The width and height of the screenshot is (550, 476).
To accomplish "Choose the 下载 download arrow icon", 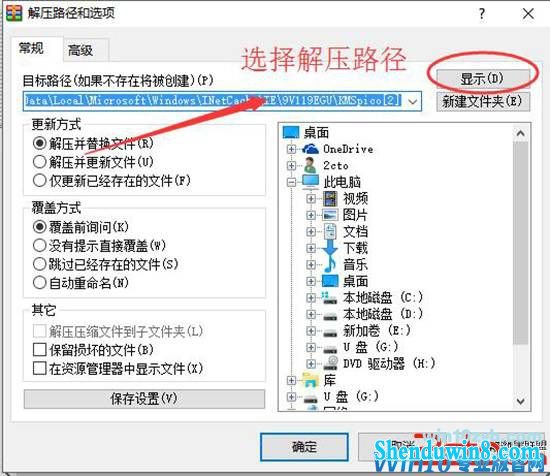I will tap(330, 248).
